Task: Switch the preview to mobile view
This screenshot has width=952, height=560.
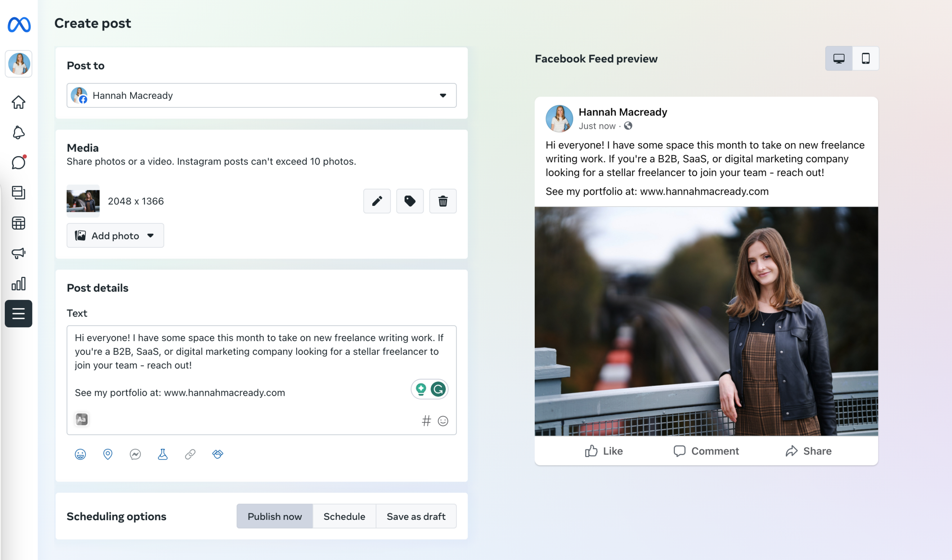Action: [x=865, y=59]
